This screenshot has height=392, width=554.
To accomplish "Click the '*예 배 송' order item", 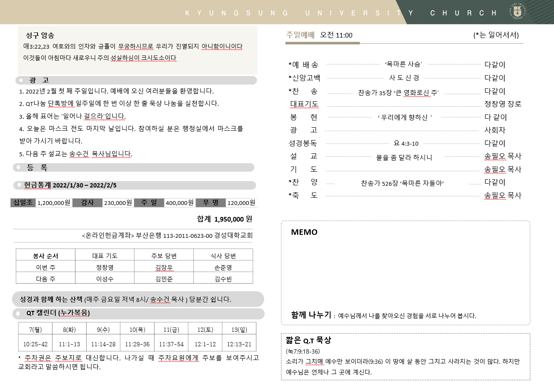I will coord(303,65).
